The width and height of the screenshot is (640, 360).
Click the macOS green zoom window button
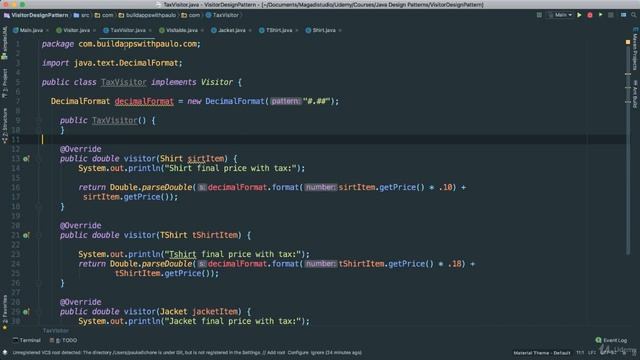22,4
